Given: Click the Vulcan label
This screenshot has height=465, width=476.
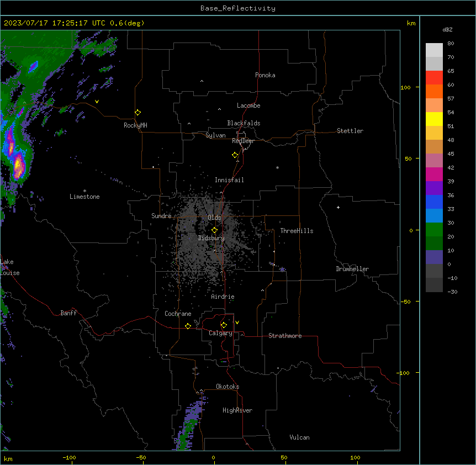Looking at the screenshot, I should click(x=299, y=437).
